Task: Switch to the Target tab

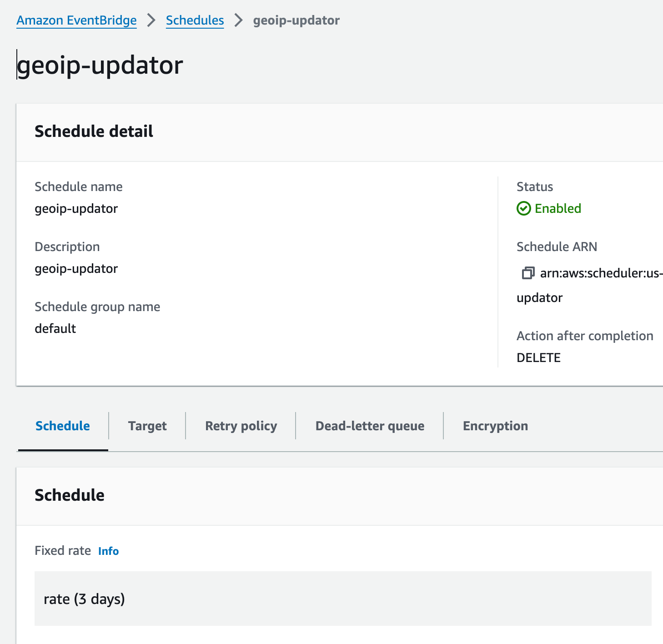Action: 147,426
